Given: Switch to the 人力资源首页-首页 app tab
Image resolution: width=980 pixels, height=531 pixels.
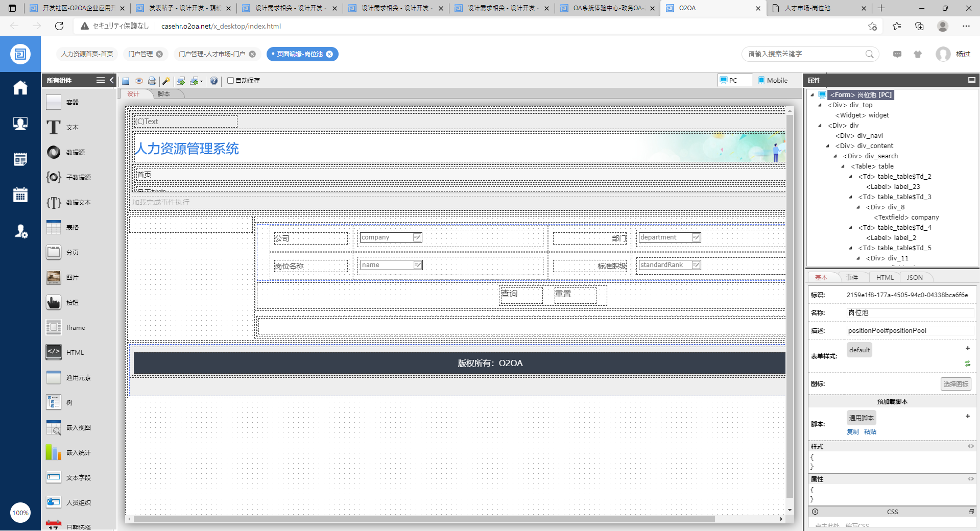Looking at the screenshot, I should click(x=87, y=54).
